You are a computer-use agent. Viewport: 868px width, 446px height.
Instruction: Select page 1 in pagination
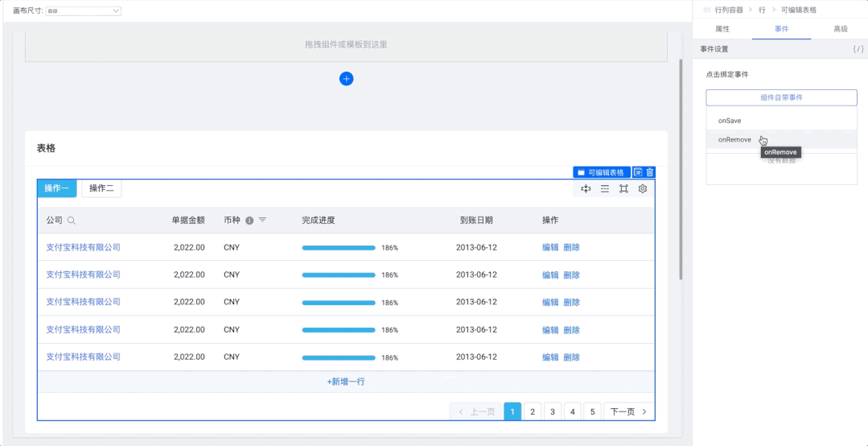pyautogui.click(x=512, y=411)
